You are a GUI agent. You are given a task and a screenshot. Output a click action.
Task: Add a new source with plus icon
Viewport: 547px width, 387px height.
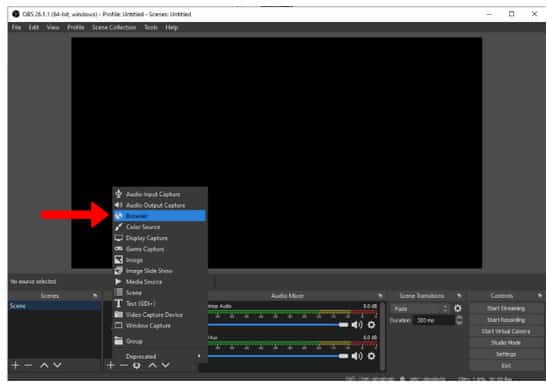point(111,365)
